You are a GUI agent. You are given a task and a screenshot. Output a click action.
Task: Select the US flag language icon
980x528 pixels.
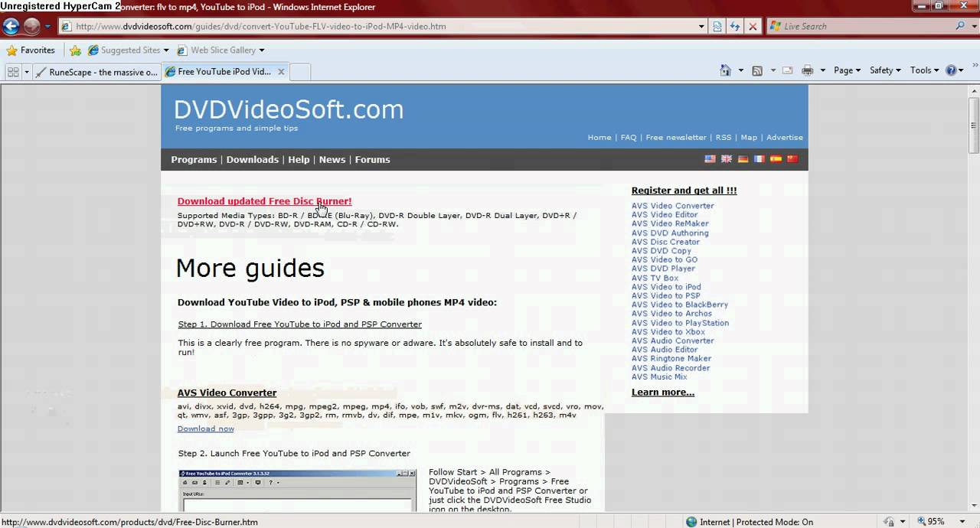click(710, 159)
